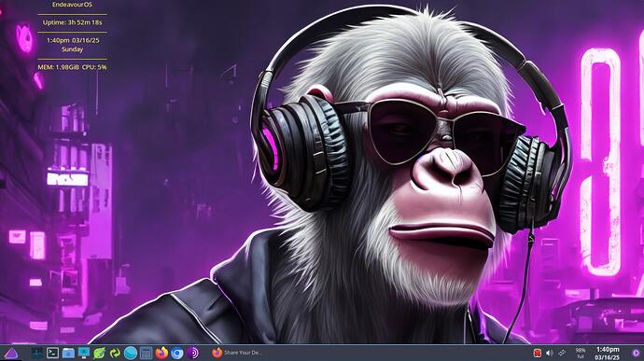Launch the teal round globe application
Image resolution: width=644 pixels, height=361 pixels.
[131, 353]
